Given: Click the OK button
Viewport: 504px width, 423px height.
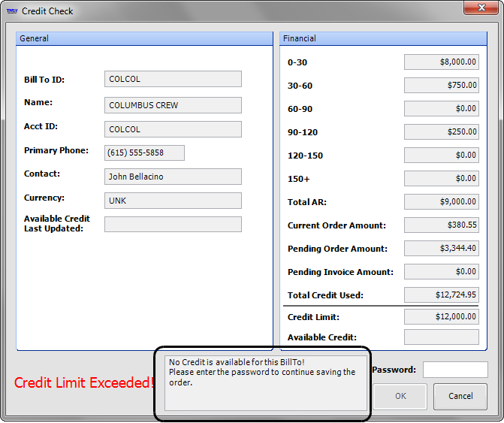Looking at the screenshot, I should (400, 396).
